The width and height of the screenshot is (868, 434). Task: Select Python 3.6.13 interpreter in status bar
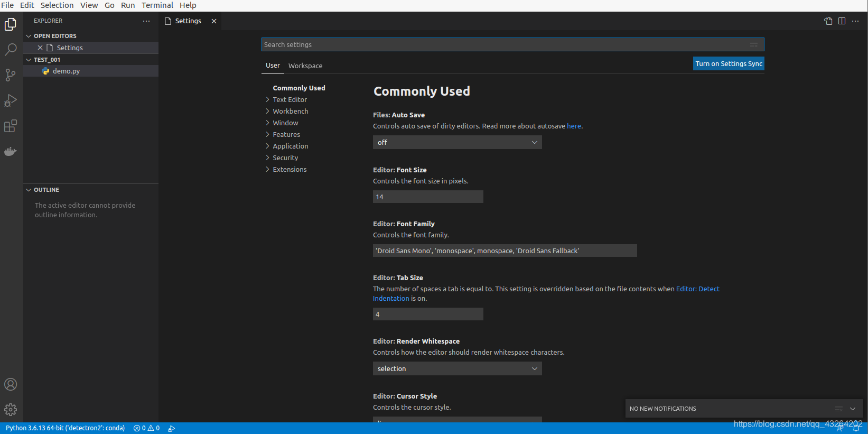66,428
